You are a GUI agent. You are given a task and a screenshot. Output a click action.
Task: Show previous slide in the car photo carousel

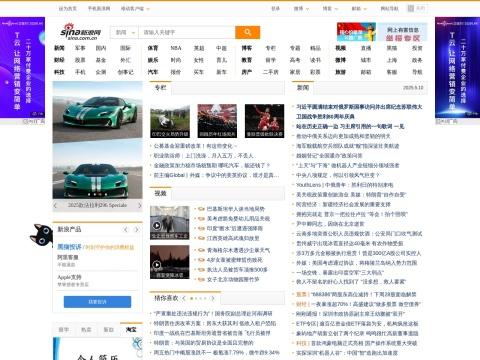pos(55,205)
